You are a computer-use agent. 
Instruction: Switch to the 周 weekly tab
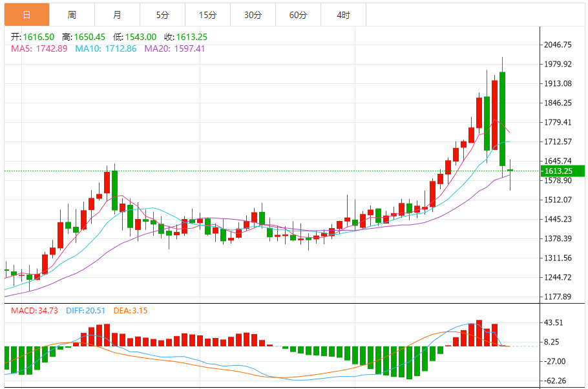[71, 14]
